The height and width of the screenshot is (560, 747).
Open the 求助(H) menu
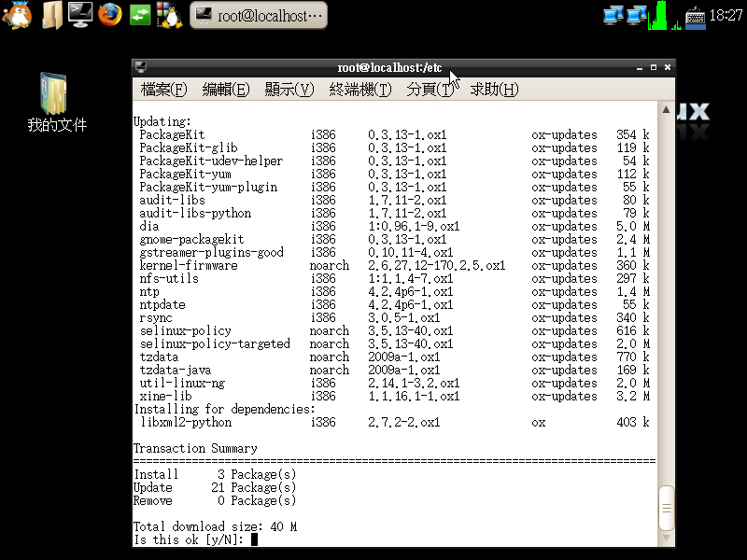coord(494,90)
